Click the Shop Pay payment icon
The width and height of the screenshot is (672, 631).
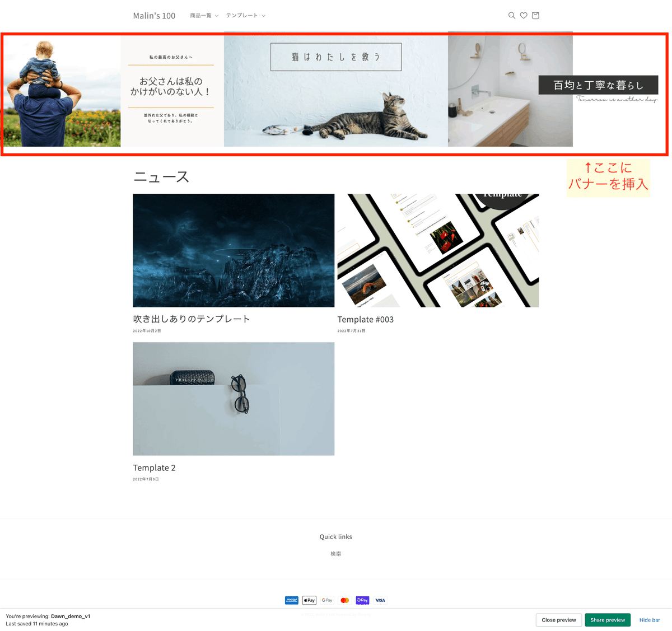coord(362,600)
